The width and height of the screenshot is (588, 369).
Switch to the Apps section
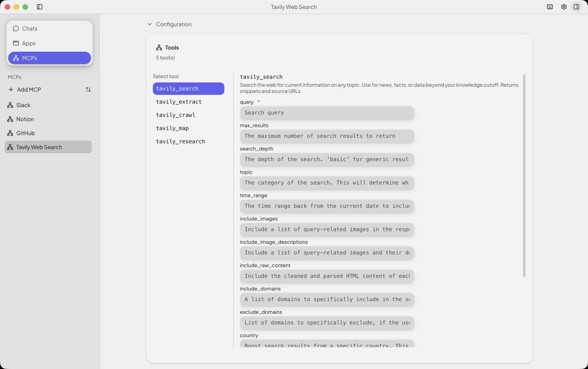[x=29, y=43]
